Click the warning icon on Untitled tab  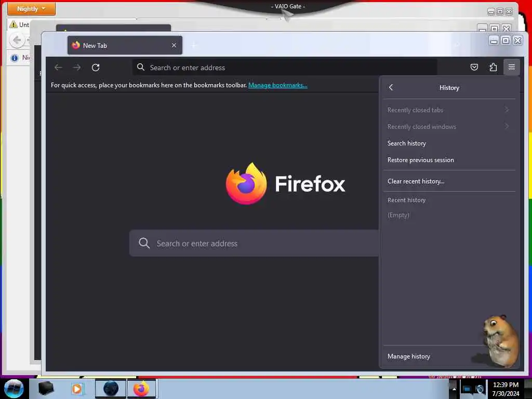[x=14, y=24]
